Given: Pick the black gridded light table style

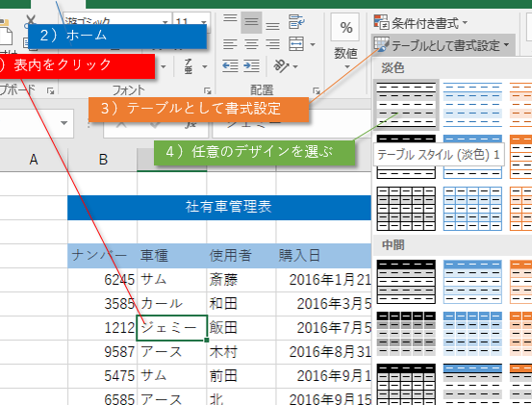Looking at the screenshot, I should 406,208.
